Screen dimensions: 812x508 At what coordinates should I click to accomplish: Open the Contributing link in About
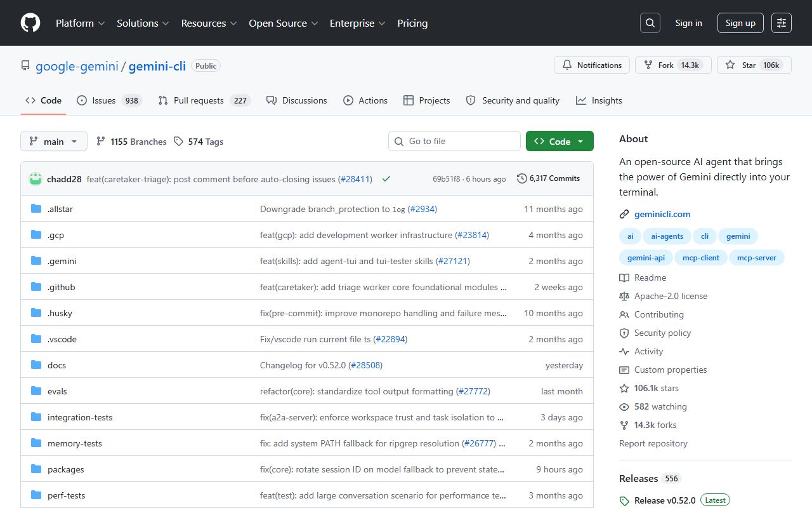coord(659,314)
